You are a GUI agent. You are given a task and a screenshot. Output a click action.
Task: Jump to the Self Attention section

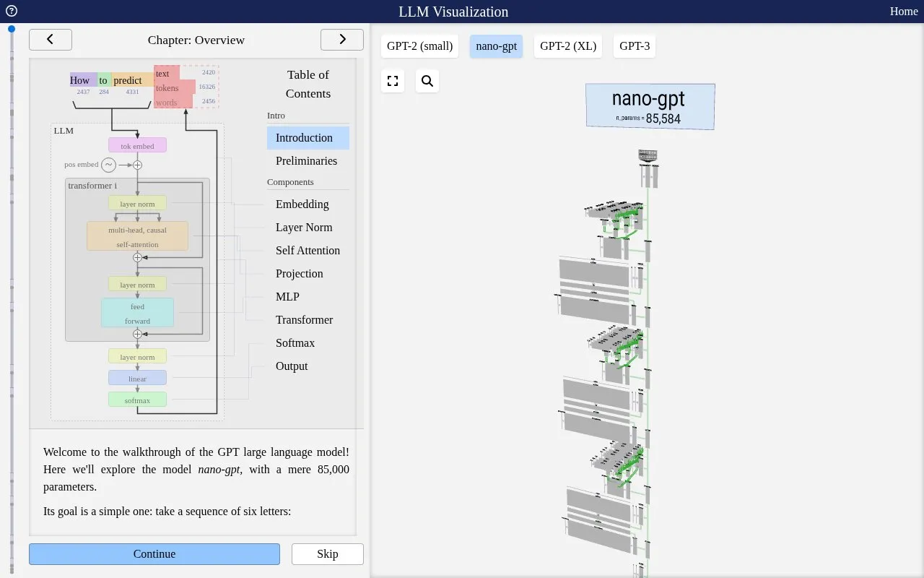click(308, 251)
